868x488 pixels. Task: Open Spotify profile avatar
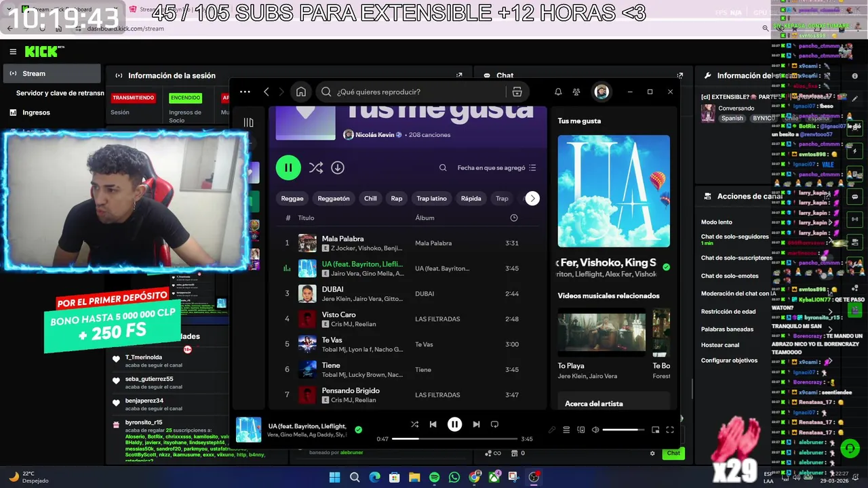601,91
